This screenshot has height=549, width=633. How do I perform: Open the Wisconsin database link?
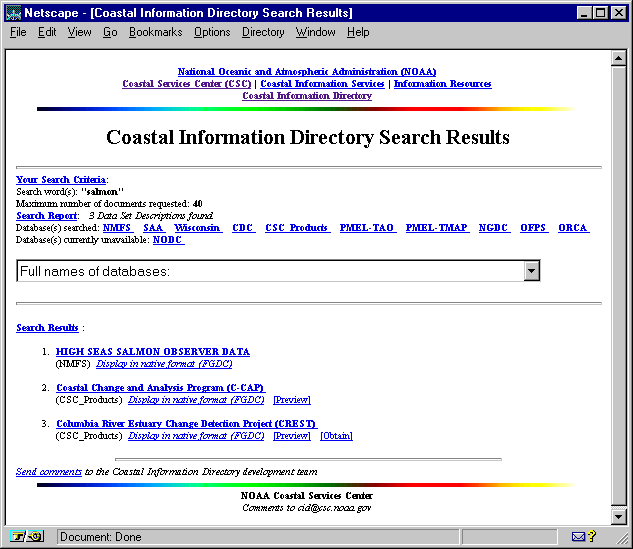tap(197, 228)
